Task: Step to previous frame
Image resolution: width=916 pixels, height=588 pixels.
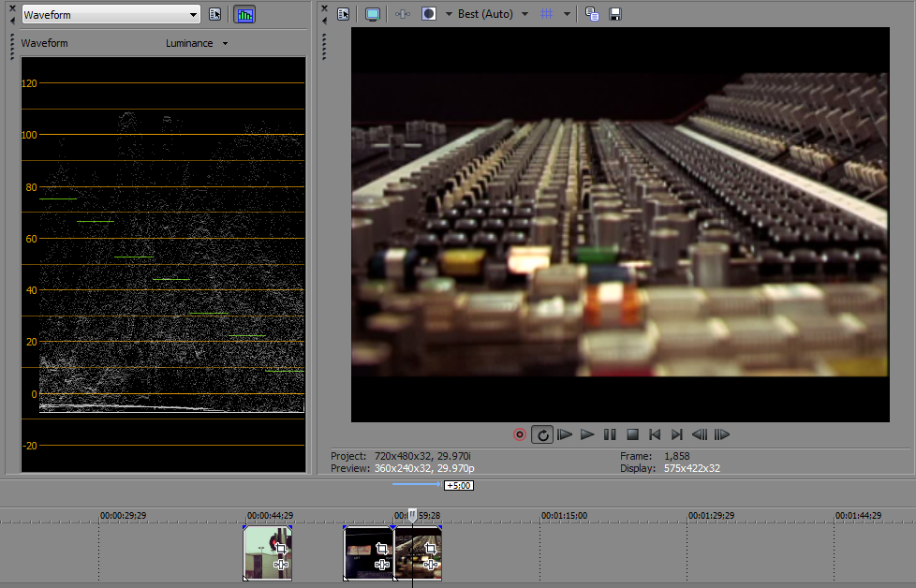Action: 700,434
